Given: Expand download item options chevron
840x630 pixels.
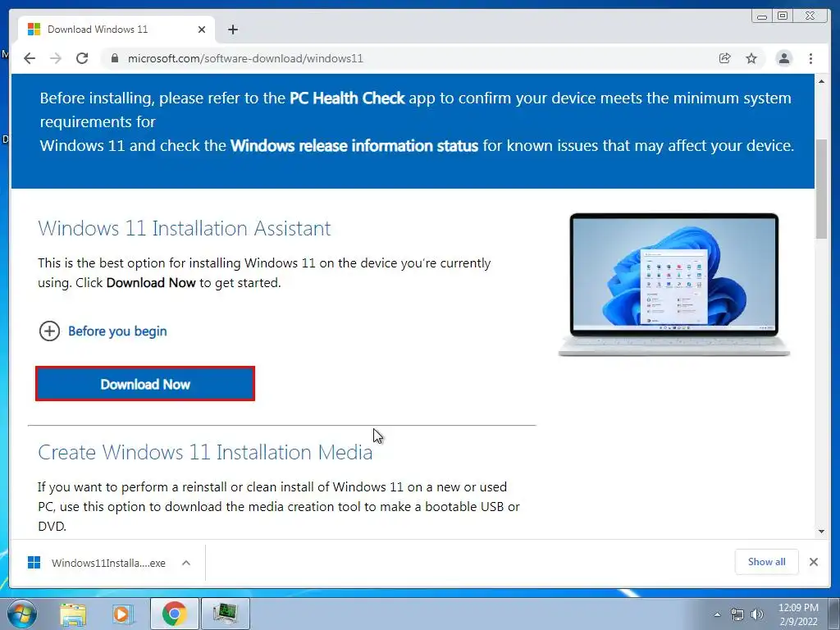Looking at the screenshot, I should [x=186, y=563].
